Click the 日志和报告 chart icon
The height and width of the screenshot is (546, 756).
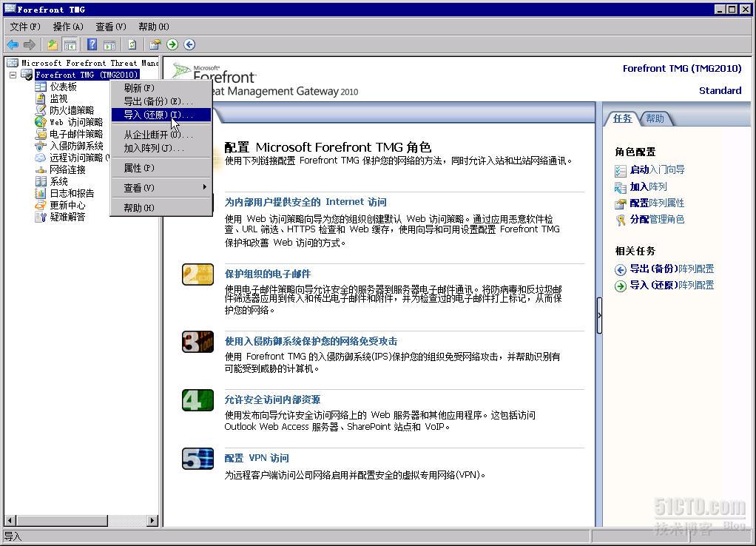coord(41,193)
